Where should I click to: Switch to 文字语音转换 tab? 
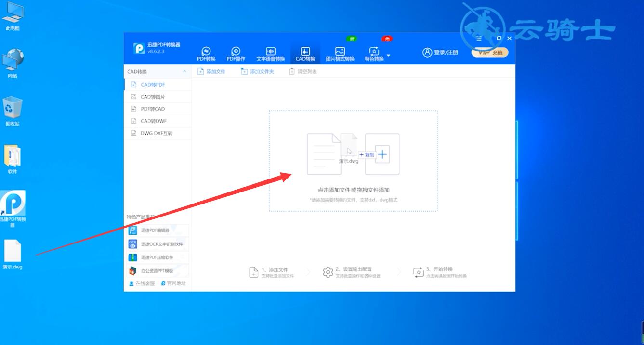[x=271, y=54]
